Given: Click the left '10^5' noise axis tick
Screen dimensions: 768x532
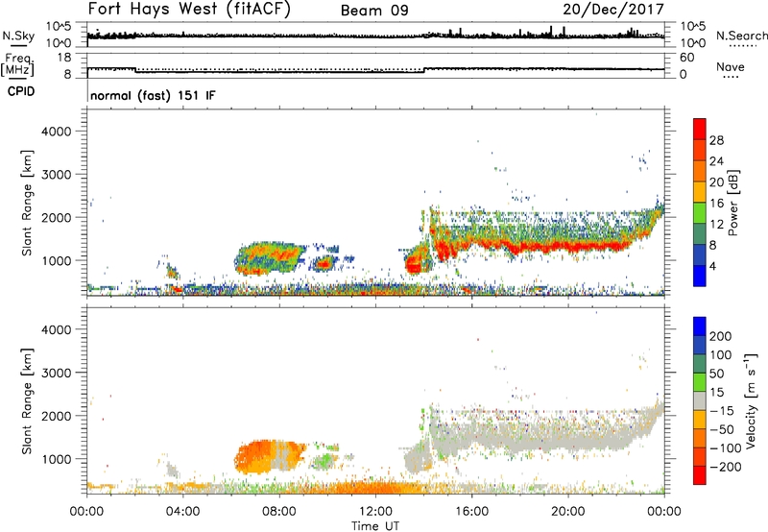Looking at the screenshot, I should 58,27.
